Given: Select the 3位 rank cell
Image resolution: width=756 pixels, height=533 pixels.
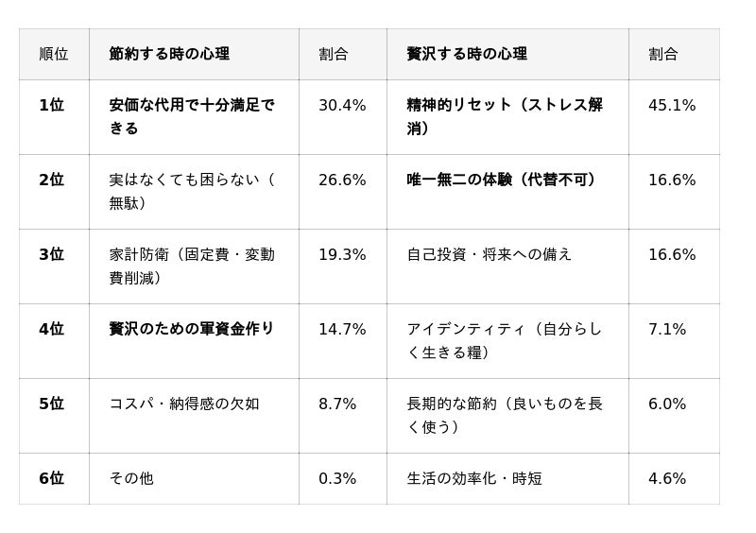Looking at the screenshot, I should coord(52,255).
